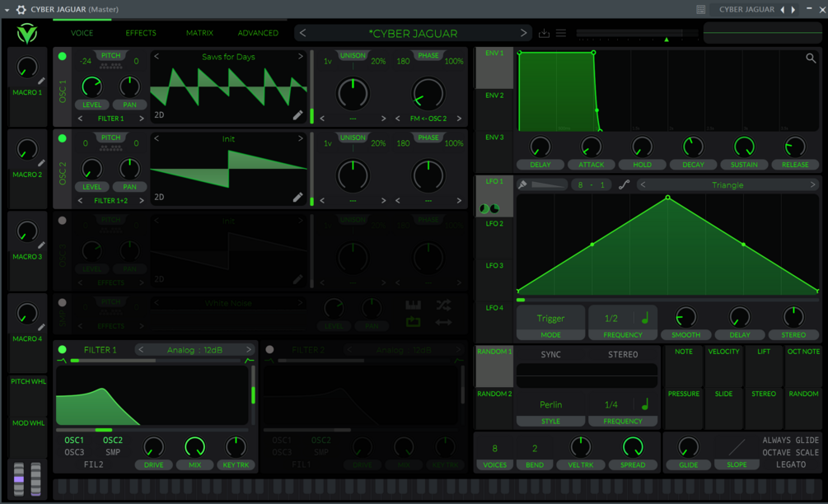
Task: Click the glide slope curve icon
Action: pyautogui.click(x=737, y=447)
